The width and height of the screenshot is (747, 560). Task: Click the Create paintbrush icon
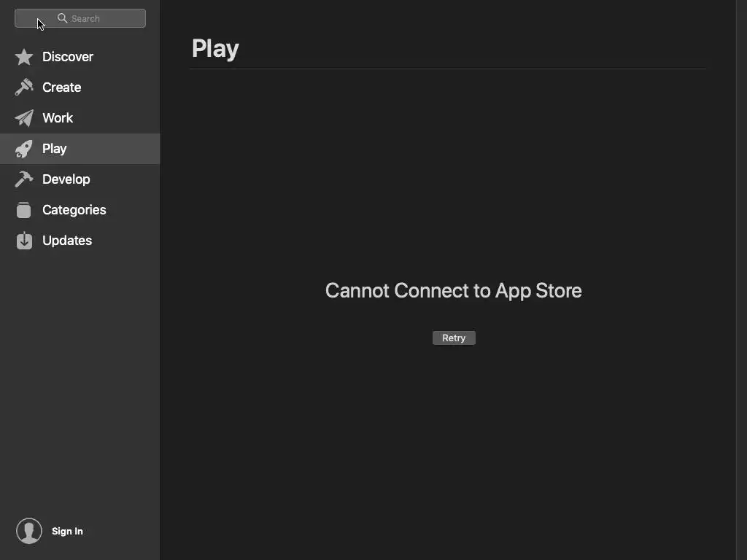click(x=24, y=87)
